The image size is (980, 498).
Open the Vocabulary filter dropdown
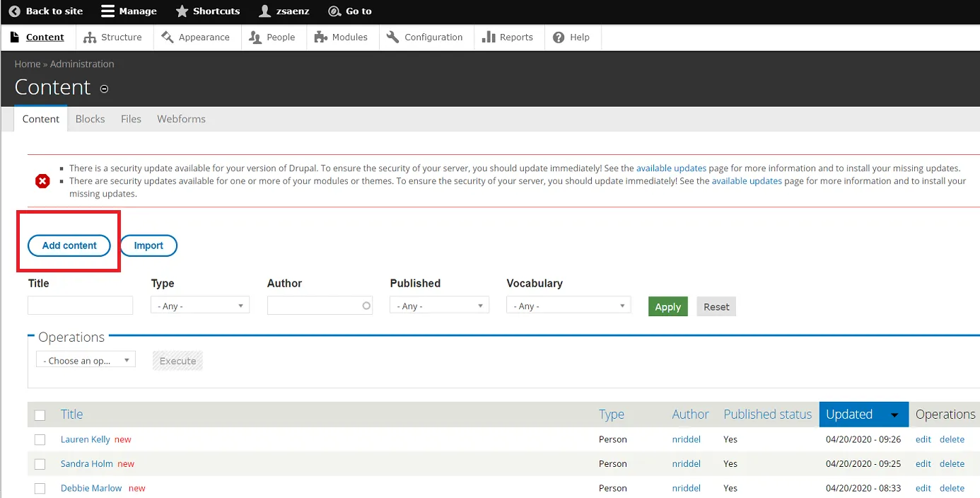(x=568, y=305)
